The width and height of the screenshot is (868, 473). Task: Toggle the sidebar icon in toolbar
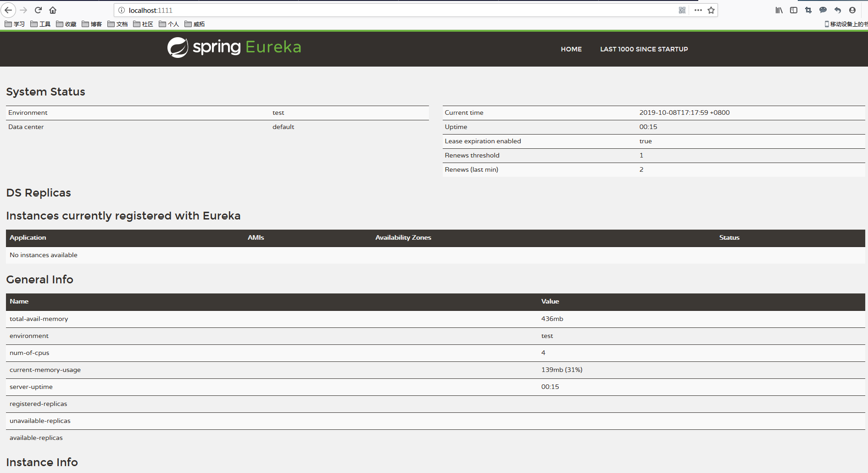tap(794, 10)
